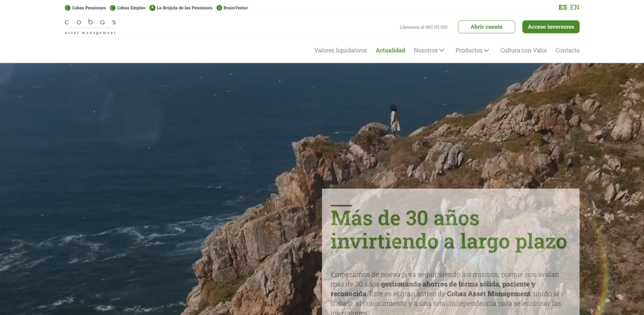The width and height of the screenshot is (644, 315).
Task: Open La Brújula de las Pensiones icon
Action: (x=152, y=8)
